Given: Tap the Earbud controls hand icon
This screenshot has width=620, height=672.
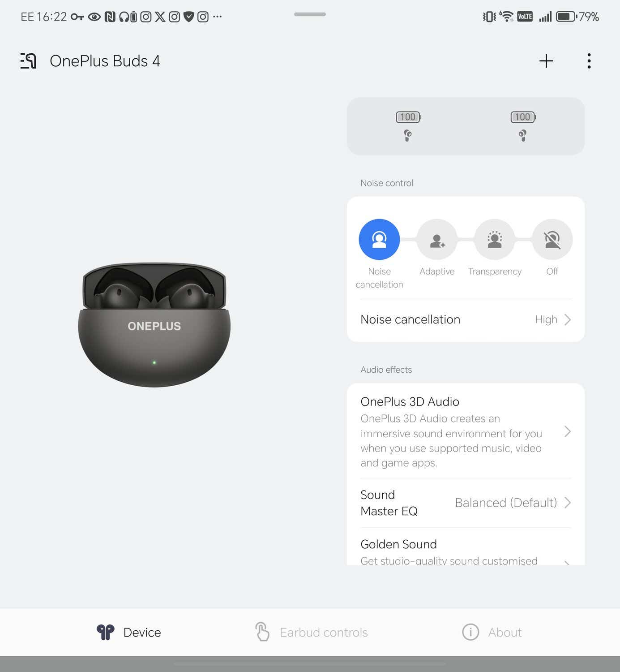Looking at the screenshot, I should click(262, 632).
